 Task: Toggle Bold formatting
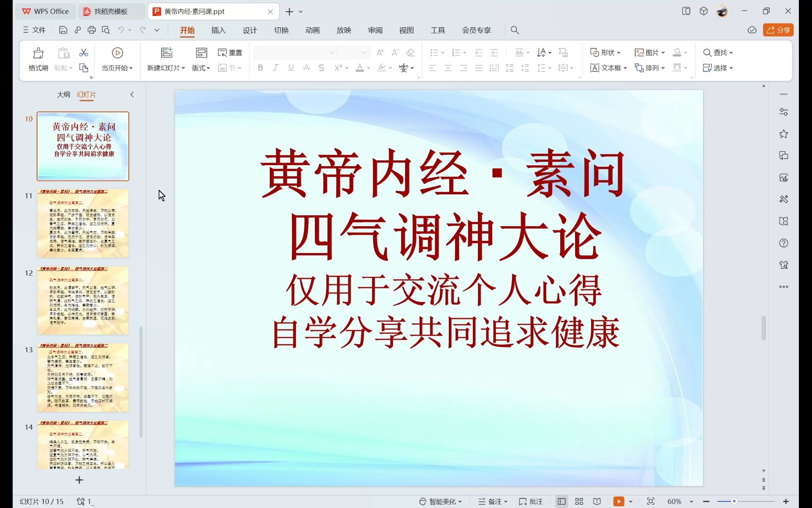260,68
